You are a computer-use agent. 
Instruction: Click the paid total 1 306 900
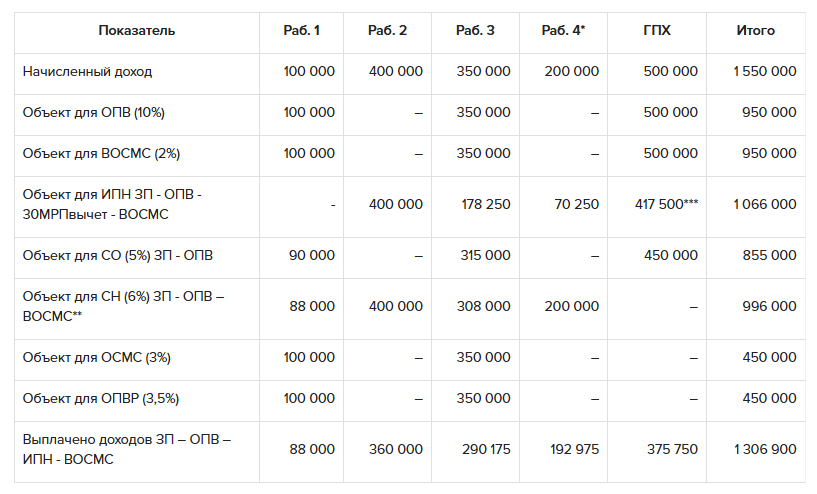[764, 450]
